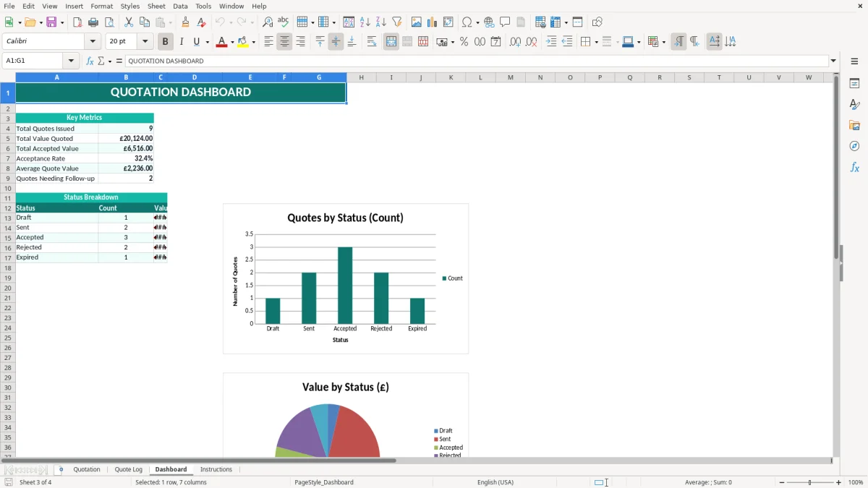Click the AutoFilter funnel icon
Image resolution: width=868 pixels, height=488 pixels.
397,22
